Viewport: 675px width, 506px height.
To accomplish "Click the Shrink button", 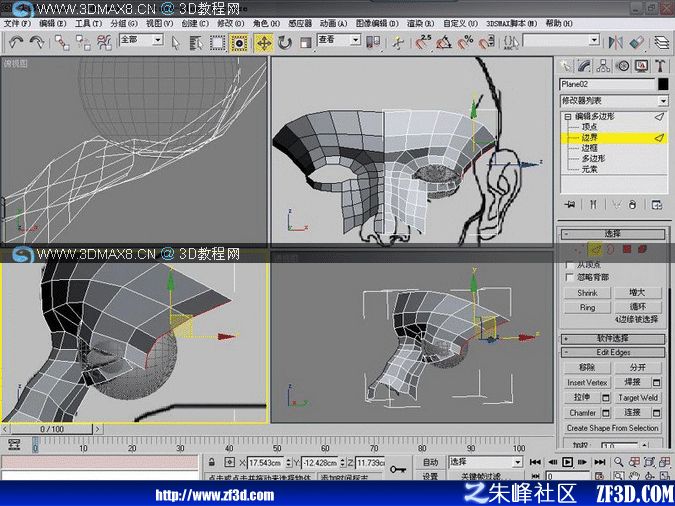I will [x=587, y=293].
